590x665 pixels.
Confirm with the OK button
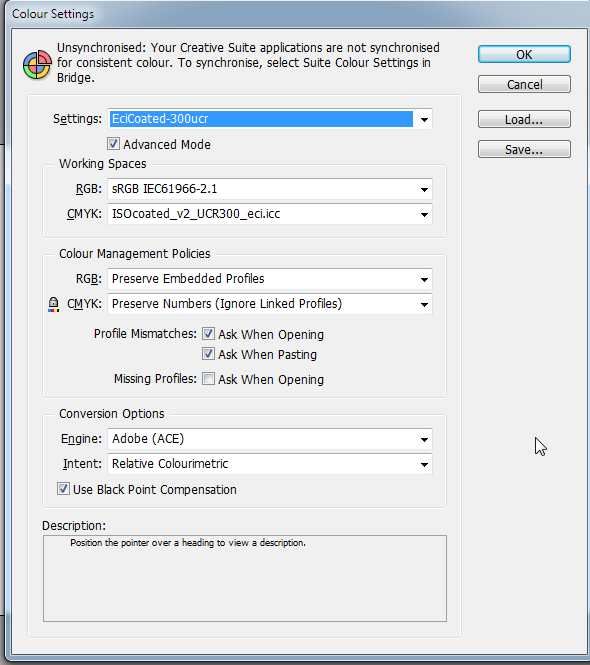click(x=524, y=54)
